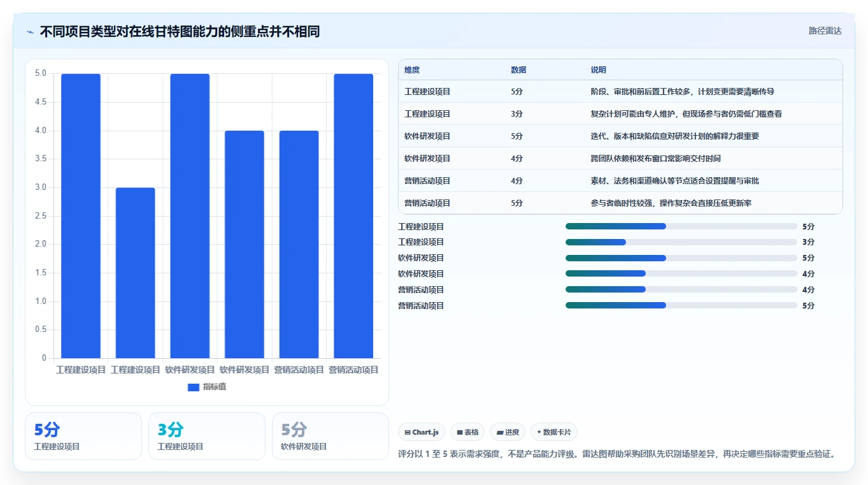Image resolution: width=868 pixels, height=485 pixels.
Task: Toggle the blue 指标值 legend swatch
Action: (194, 387)
